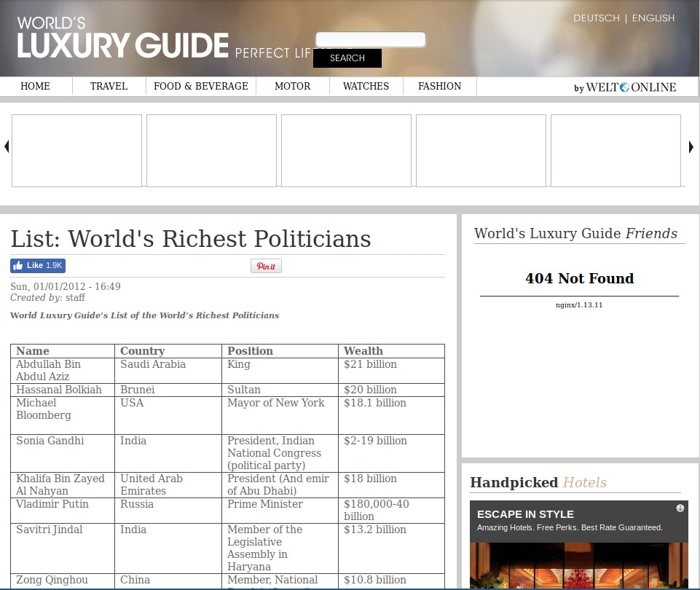Select the first carousel thumbnail
The width and height of the screenshot is (700, 590).
tap(76, 151)
